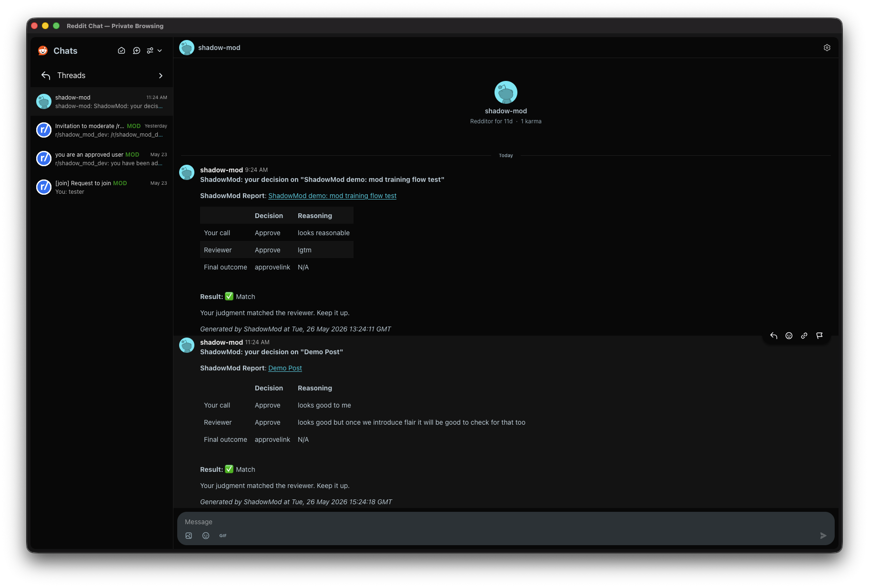The height and width of the screenshot is (588, 869).
Task: Click the shadow-mod avatar in chat list
Action: pyautogui.click(x=44, y=101)
